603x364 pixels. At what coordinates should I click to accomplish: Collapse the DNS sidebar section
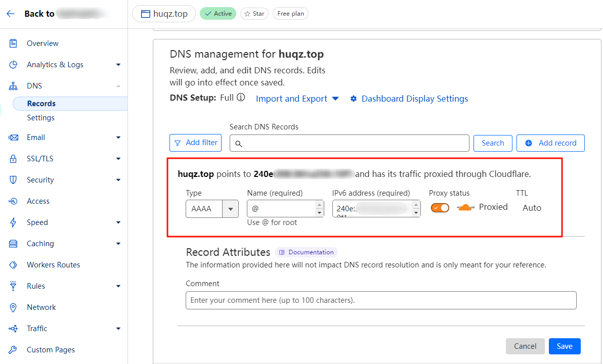(118, 86)
